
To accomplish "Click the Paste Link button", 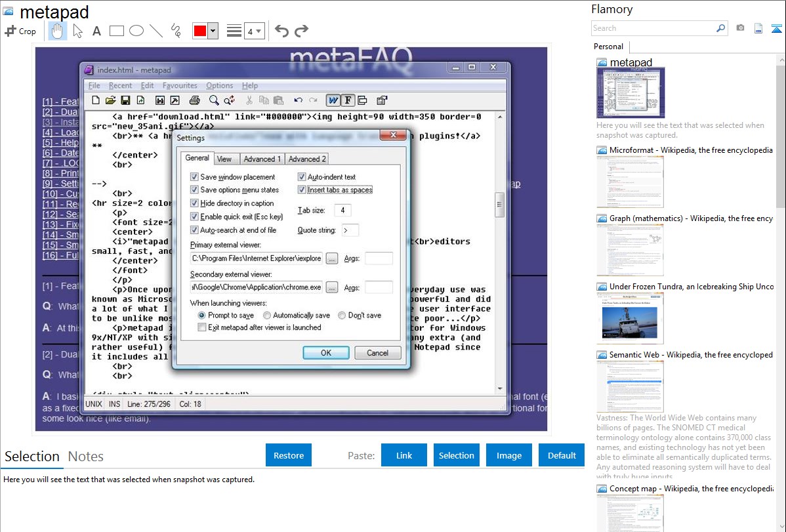I will (x=404, y=455).
